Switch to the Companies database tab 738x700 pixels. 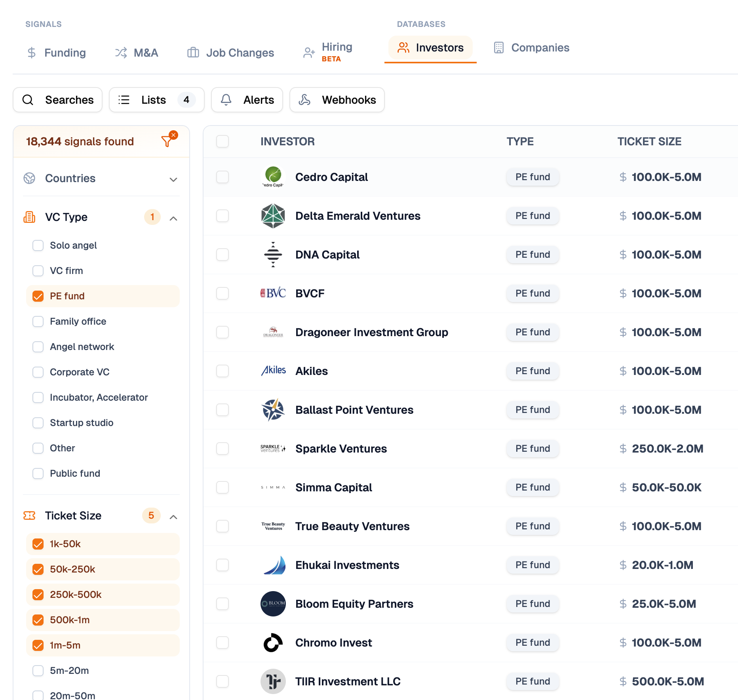tap(532, 48)
